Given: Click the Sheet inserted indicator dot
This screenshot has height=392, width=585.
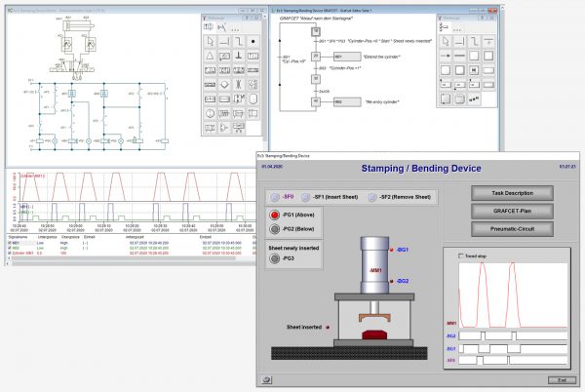Looking at the screenshot, I should (x=328, y=327).
